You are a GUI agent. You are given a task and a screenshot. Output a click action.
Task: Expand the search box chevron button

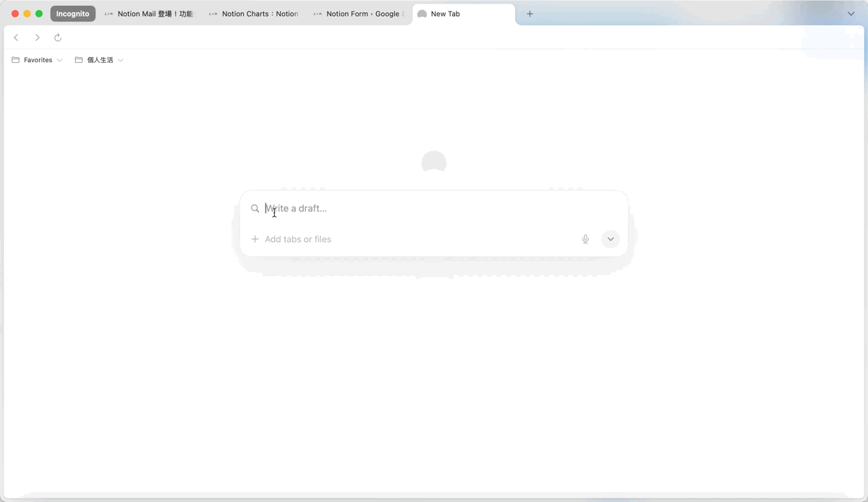pyautogui.click(x=610, y=239)
